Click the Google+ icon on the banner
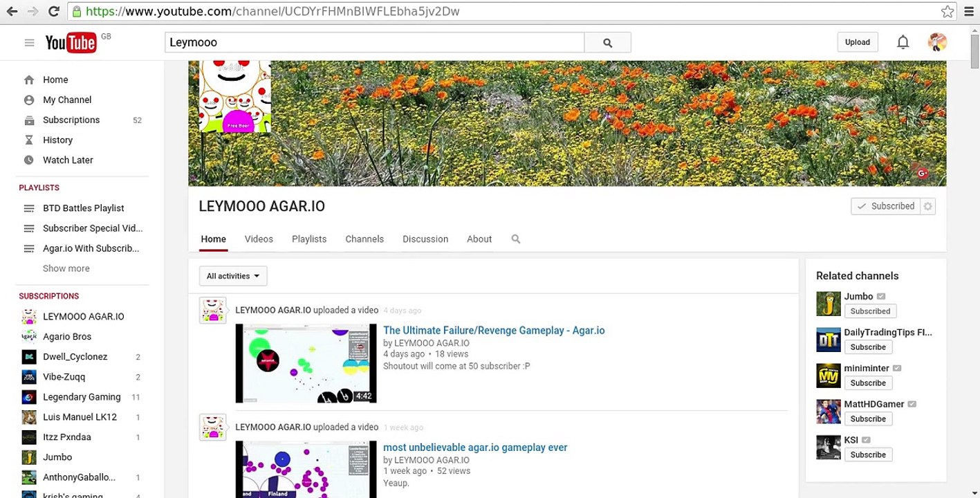 click(922, 174)
